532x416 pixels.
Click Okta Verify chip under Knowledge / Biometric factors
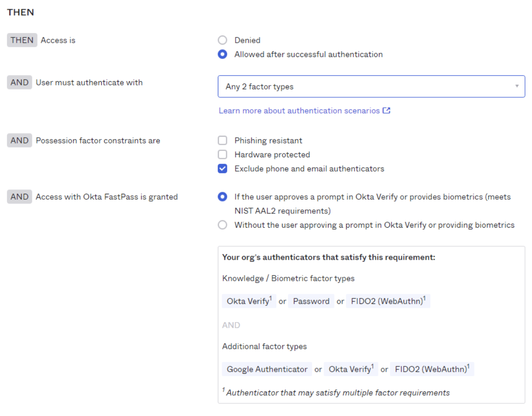249,301
